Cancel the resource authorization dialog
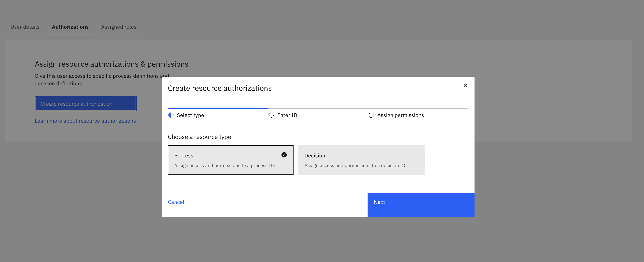Screen dimensions: 644x262 [176, 202]
